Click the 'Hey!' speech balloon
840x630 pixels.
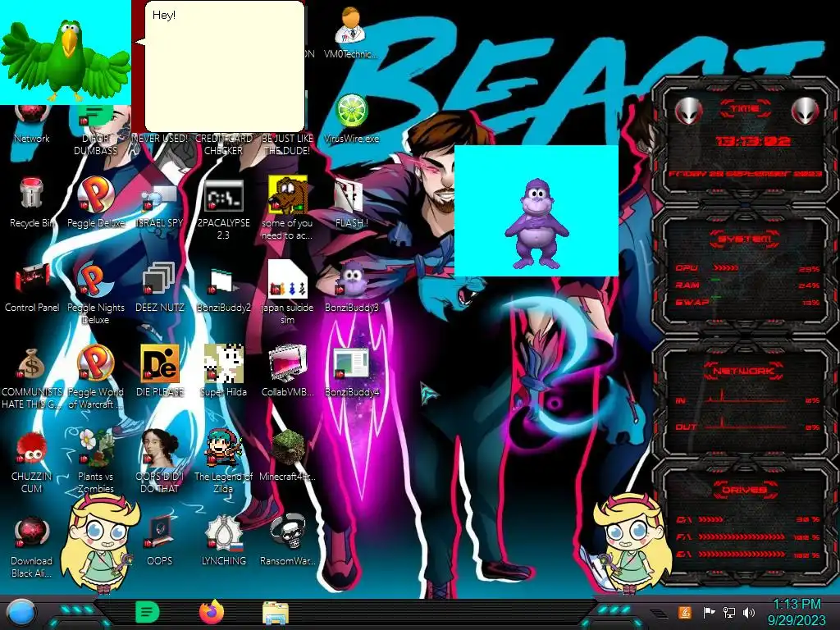tap(225, 66)
